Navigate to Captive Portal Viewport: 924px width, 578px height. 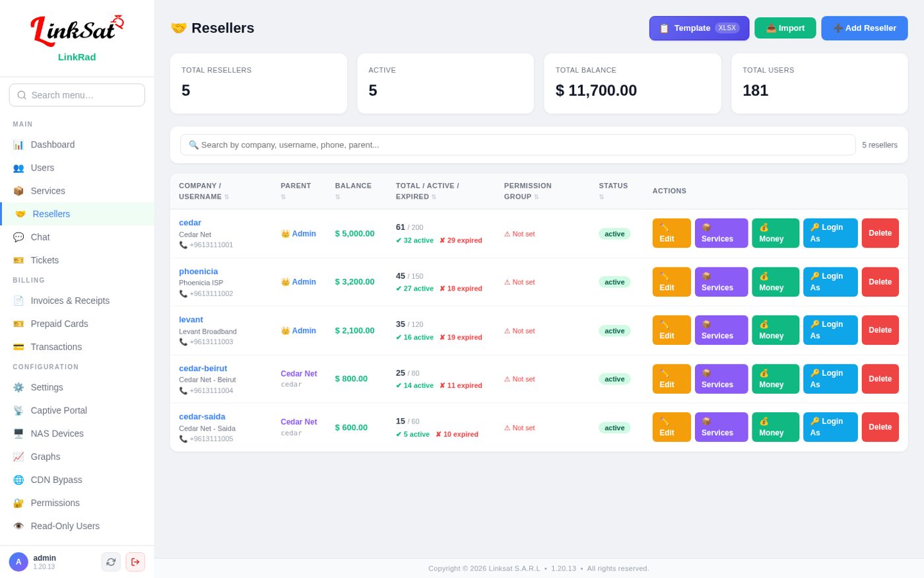point(77,410)
